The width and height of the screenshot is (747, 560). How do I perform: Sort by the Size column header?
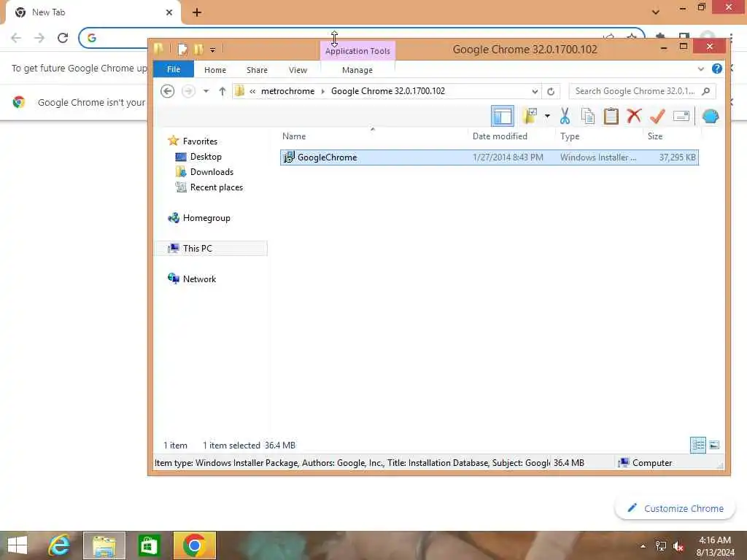pyautogui.click(x=655, y=136)
